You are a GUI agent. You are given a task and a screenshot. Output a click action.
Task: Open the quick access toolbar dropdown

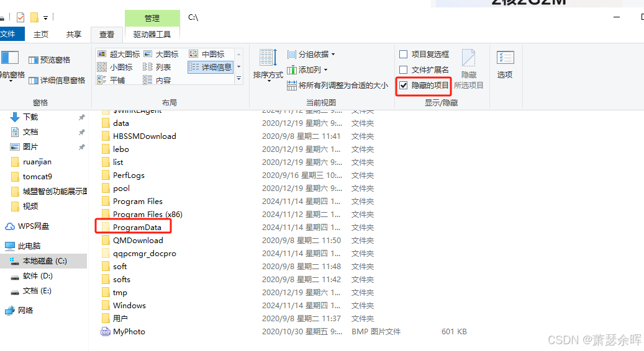click(45, 17)
